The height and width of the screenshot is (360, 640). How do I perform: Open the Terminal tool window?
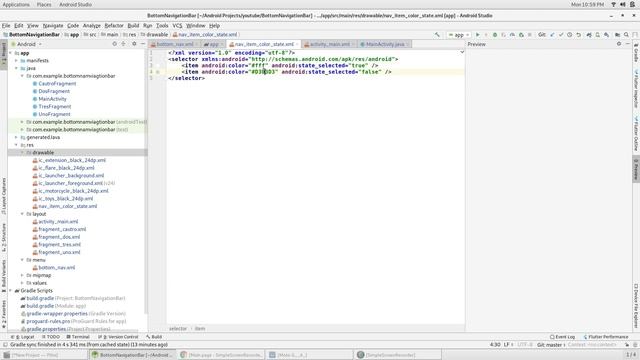click(78, 337)
